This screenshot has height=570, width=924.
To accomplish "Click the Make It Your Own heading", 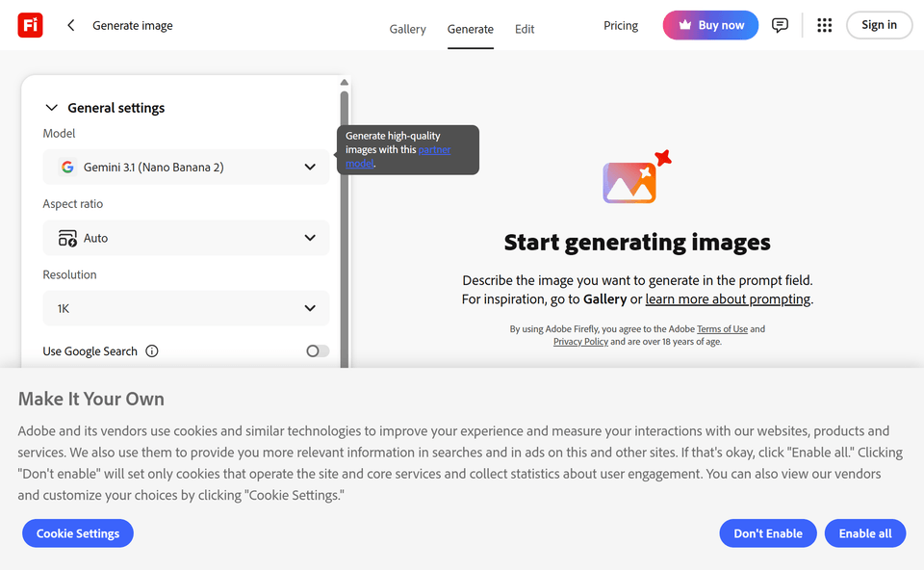I will click(x=91, y=399).
